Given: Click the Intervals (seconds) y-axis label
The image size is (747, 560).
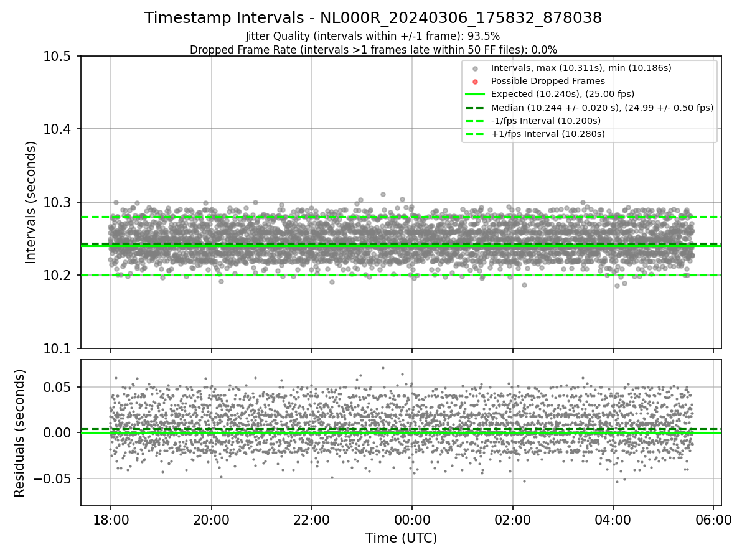Looking at the screenshot, I should [31, 202].
